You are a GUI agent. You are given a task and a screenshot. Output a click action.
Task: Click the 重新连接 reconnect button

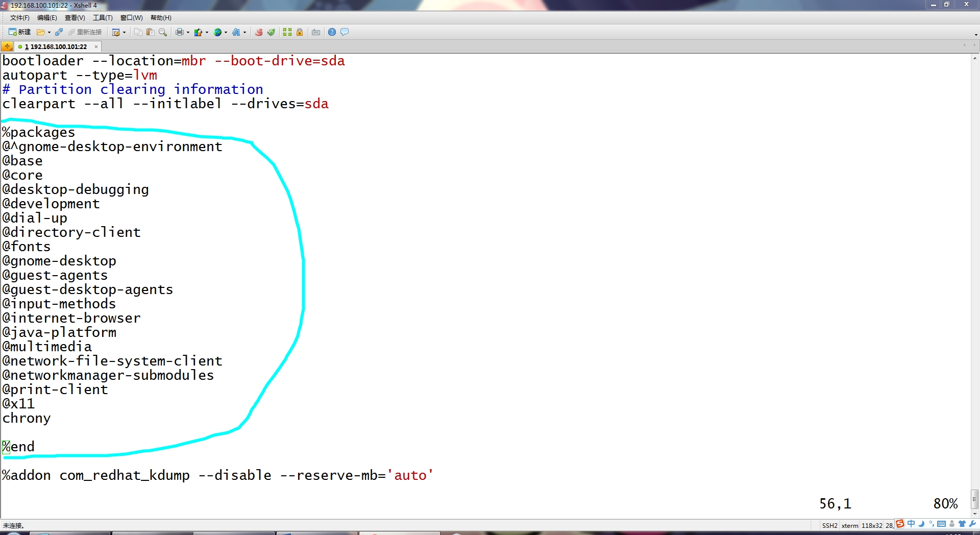point(85,32)
